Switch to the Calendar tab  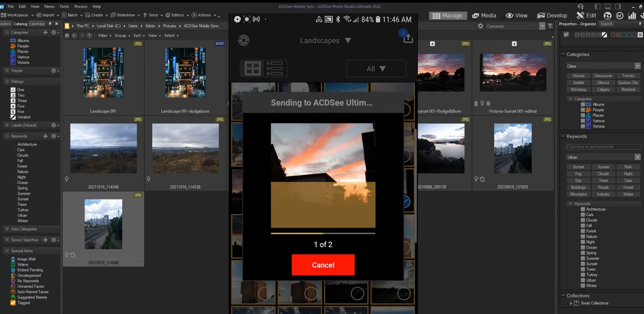(37, 24)
